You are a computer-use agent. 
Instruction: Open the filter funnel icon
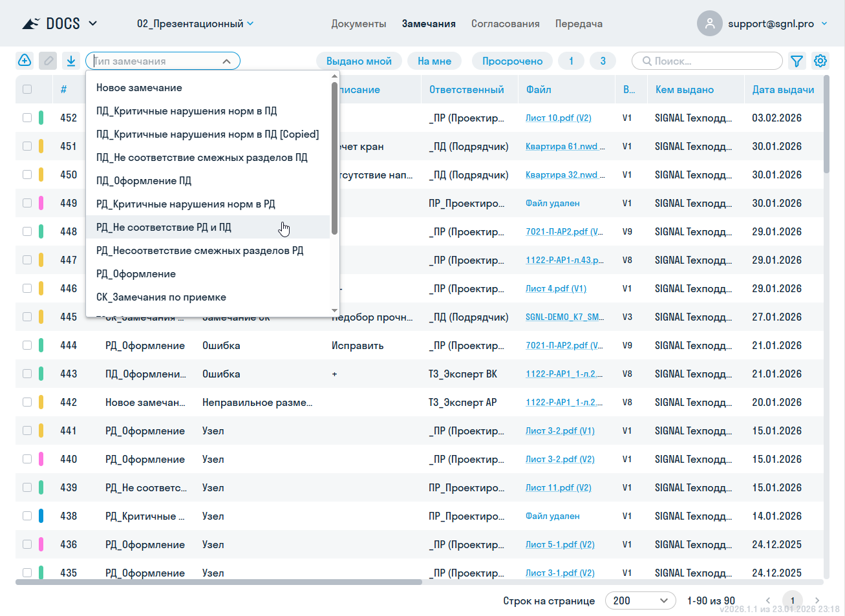[x=797, y=61]
